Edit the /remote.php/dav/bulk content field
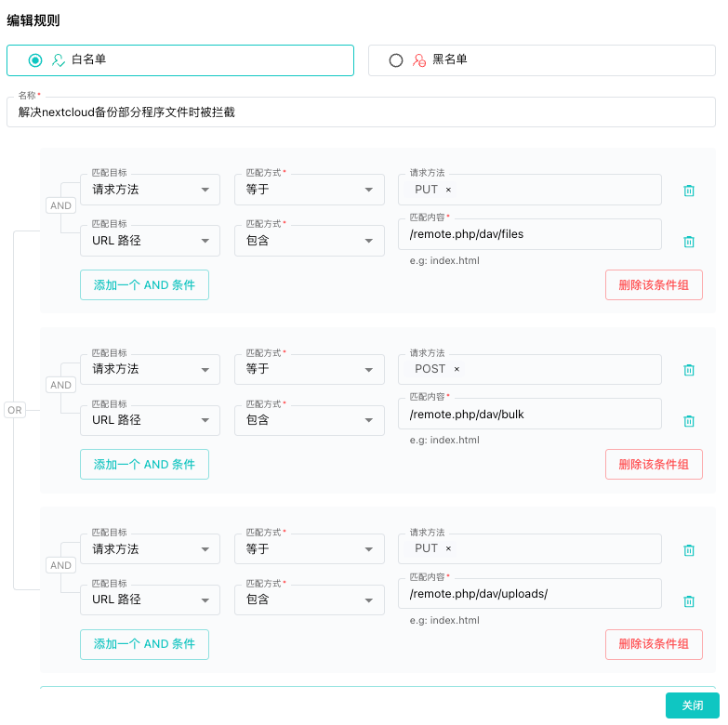 pyautogui.click(x=530, y=414)
